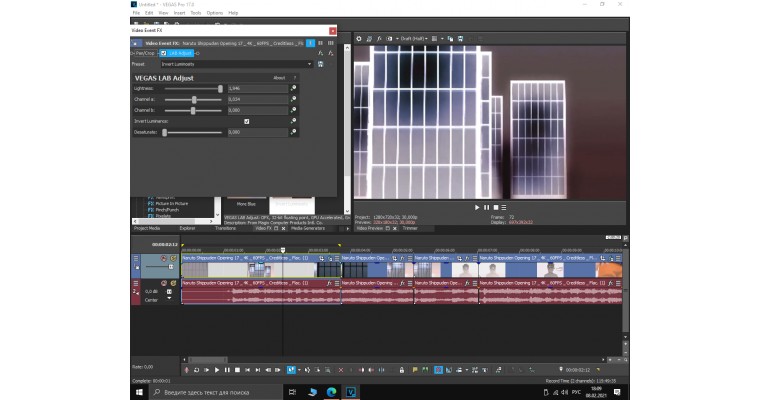760x400 pixels.
Task: Click the Remove Selected Plug-In icon
Action: [332, 53]
